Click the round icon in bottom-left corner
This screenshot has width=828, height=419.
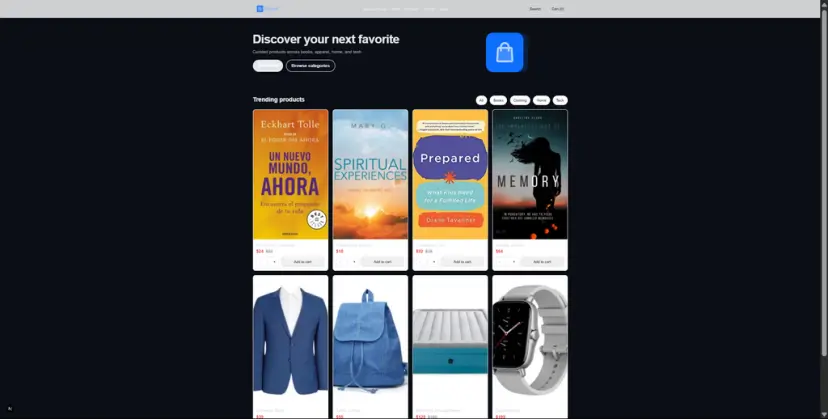click(x=9, y=408)
